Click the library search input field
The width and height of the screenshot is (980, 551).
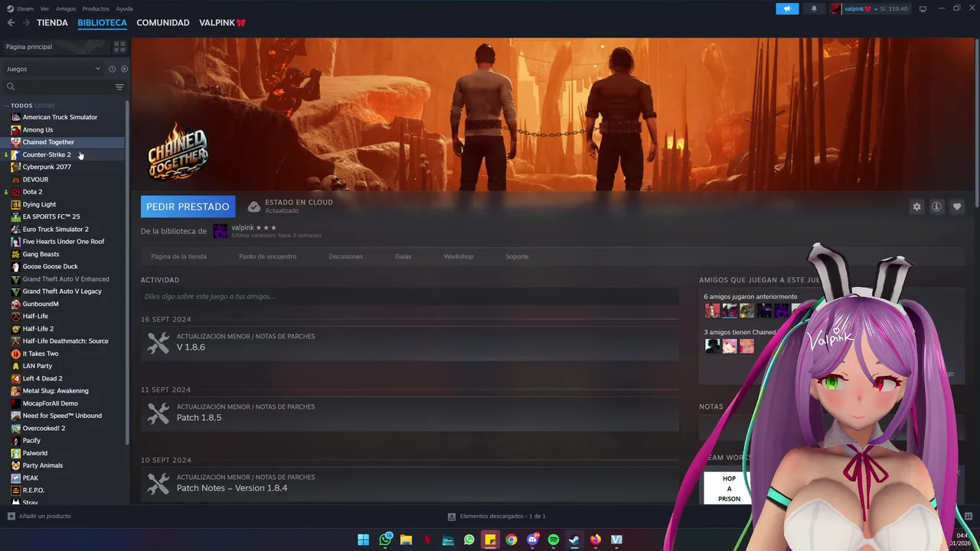pos(65,86)
